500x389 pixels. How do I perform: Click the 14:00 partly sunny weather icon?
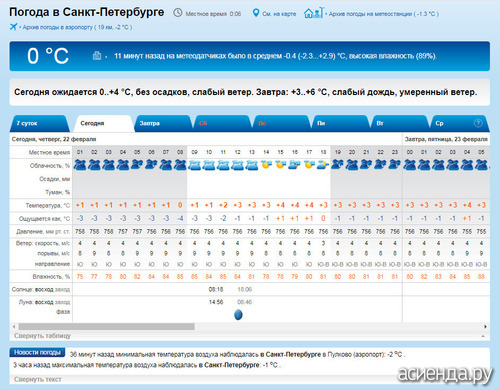coord(266,164)
